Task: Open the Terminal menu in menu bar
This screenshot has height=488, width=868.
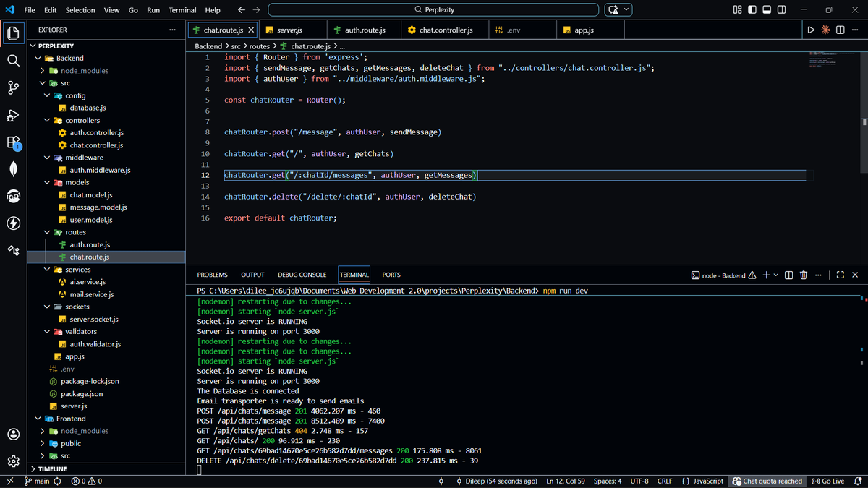Action: click(182, 10)
